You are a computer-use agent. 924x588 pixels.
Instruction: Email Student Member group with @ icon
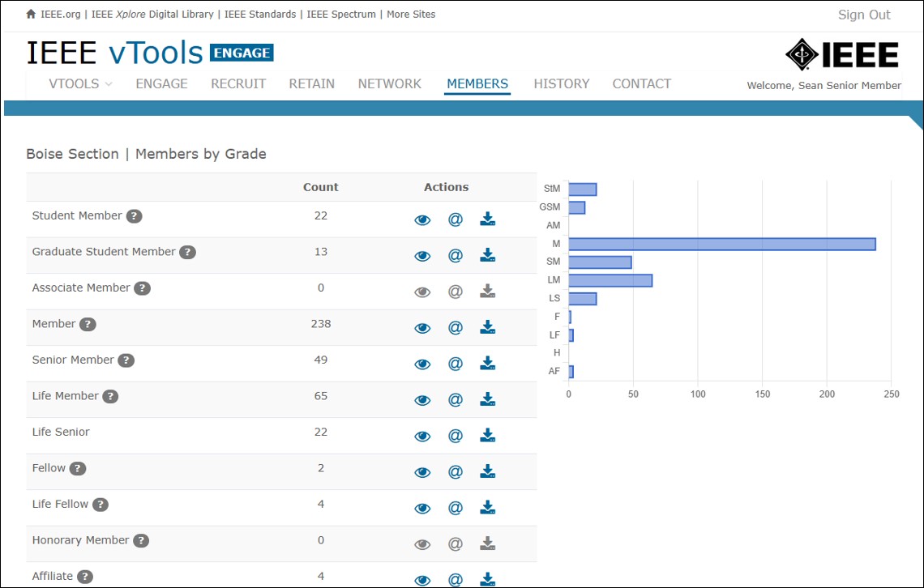456,219
